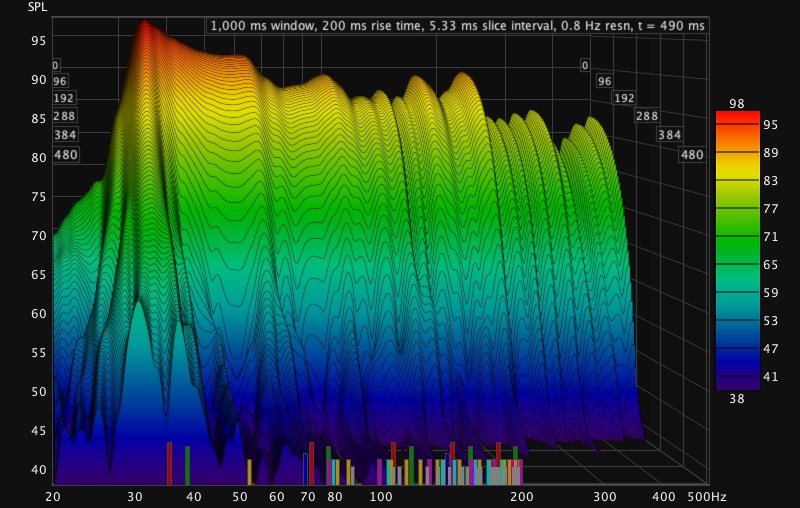The height and width of the screenshot is (508, 800).
Task: Click the 38 minimum value below the legend
Action: click(737, 397)
